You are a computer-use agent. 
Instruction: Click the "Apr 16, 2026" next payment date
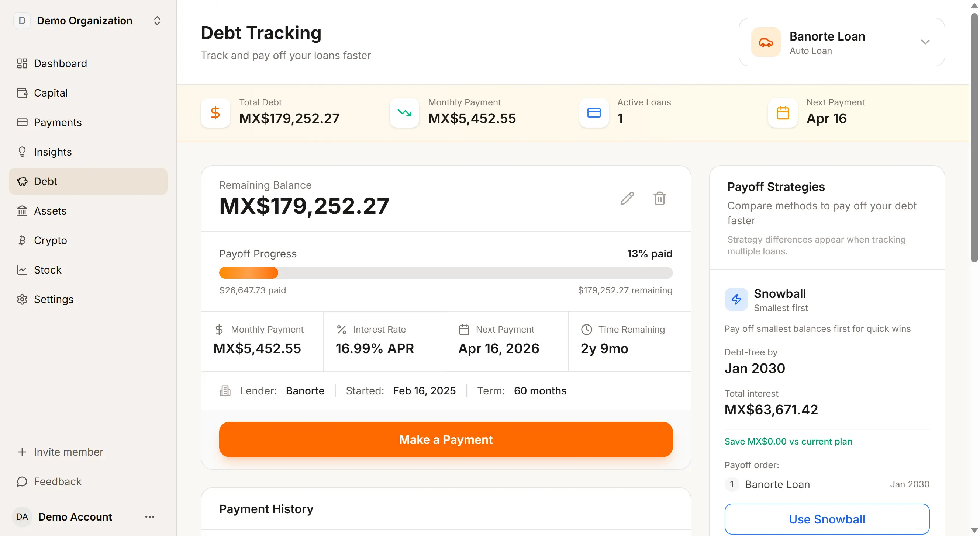(499, 349)
